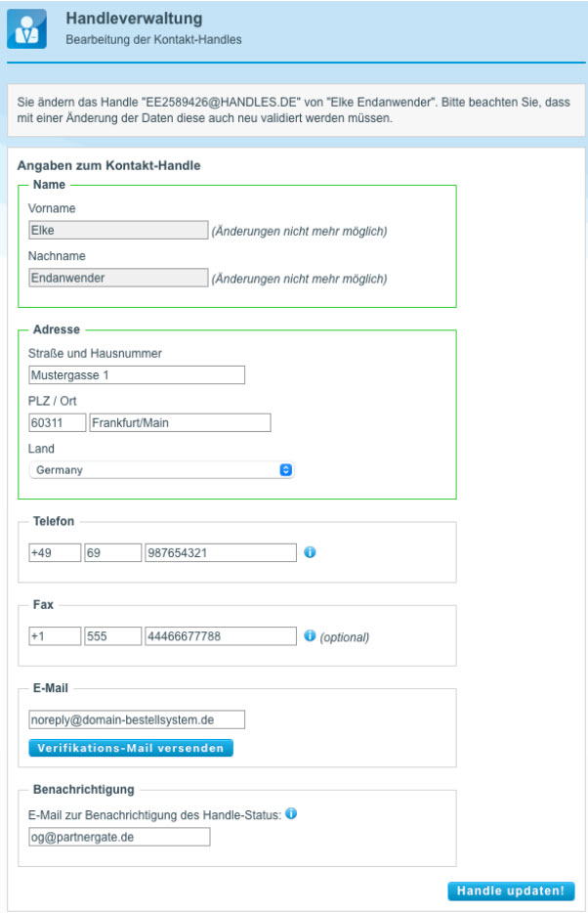The height and width of the screenshot is (913, 588).
Task: Open the Land country dropdown
Action: (x=162, y=470)
